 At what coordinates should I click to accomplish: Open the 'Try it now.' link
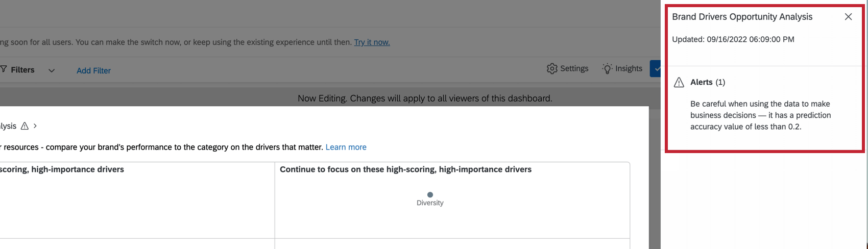click(372, 42)
